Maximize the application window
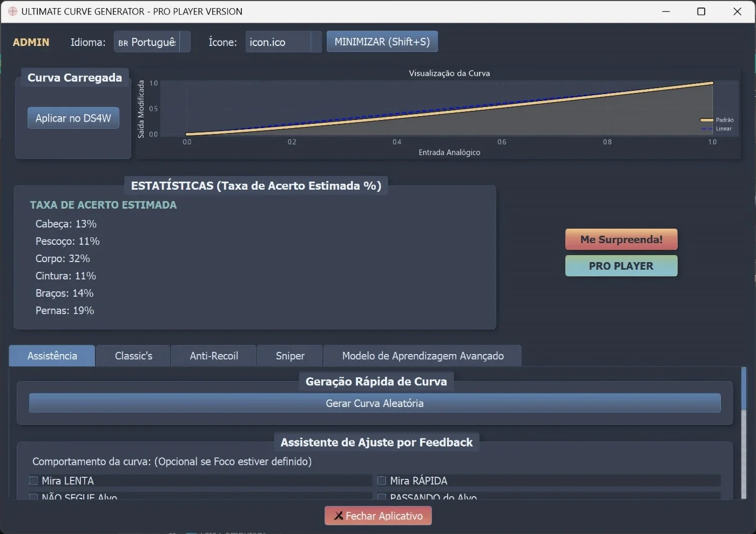 701,11
